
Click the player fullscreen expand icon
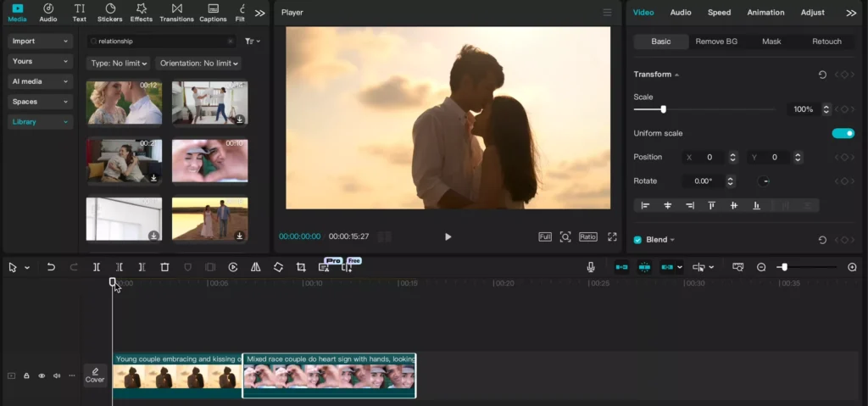(x=612, y=236)
